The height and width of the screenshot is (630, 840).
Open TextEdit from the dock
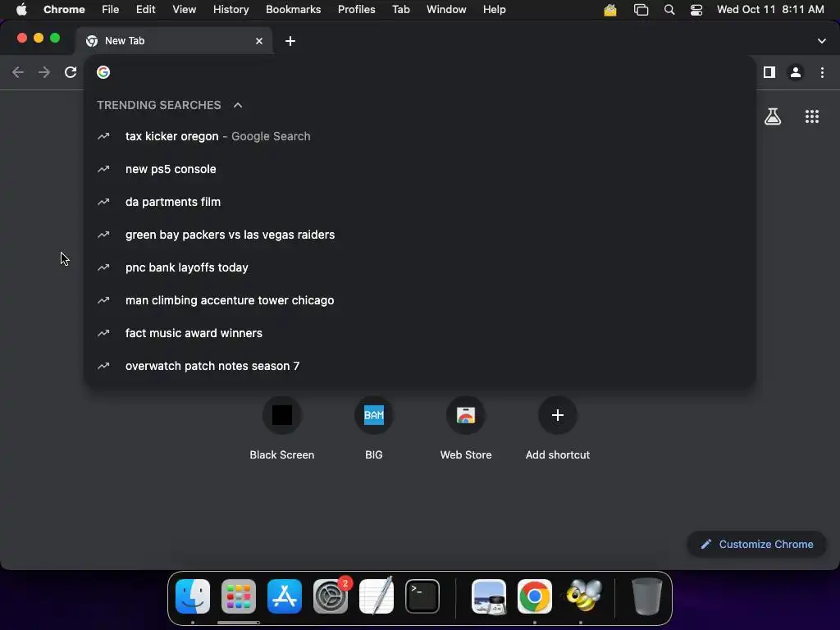click(x=377, y=596)
